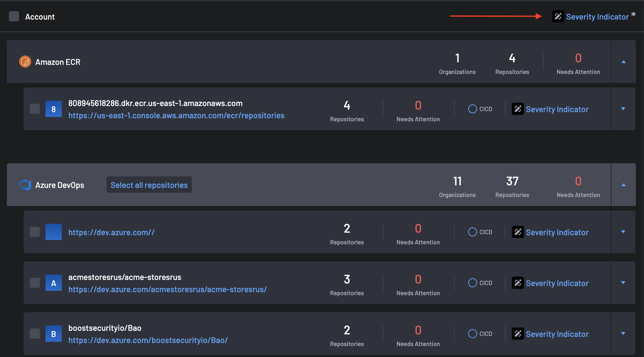The image size is (644, 357).
Task: Check the checkbox beside acmestoresrus/acme-storesrus
Action: [35, 283]
